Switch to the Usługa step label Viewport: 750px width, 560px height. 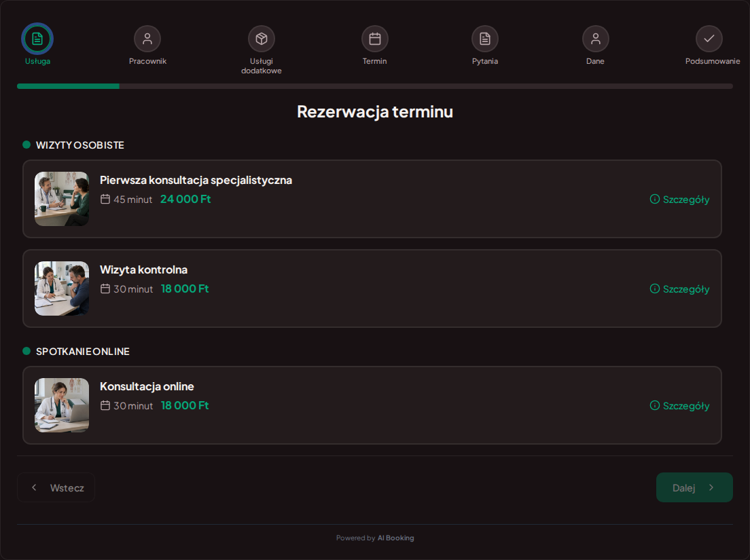pyautogui.click(x=37, y=61)
